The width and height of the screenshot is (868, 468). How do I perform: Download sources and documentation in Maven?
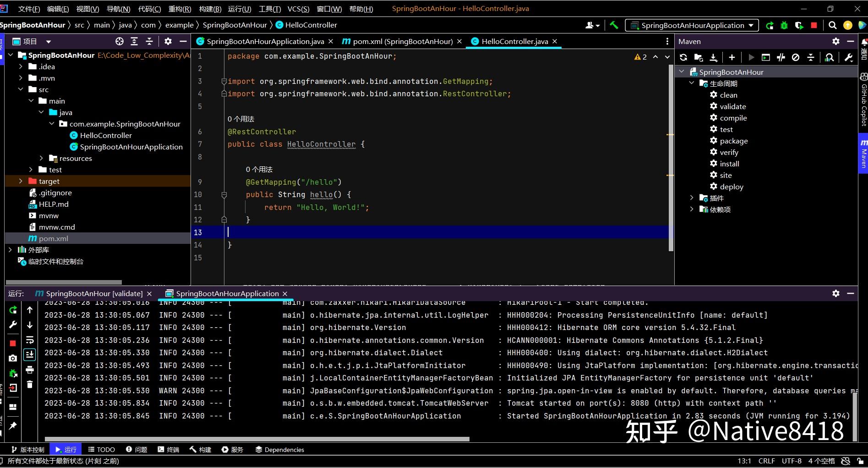(714, 57)
